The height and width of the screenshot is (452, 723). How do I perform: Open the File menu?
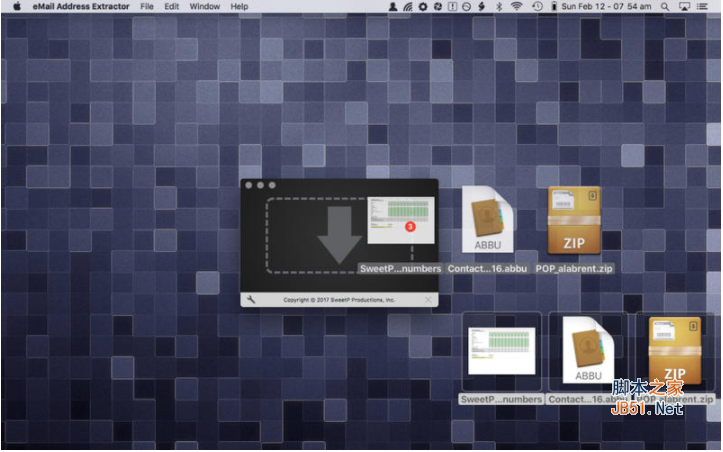147,7
